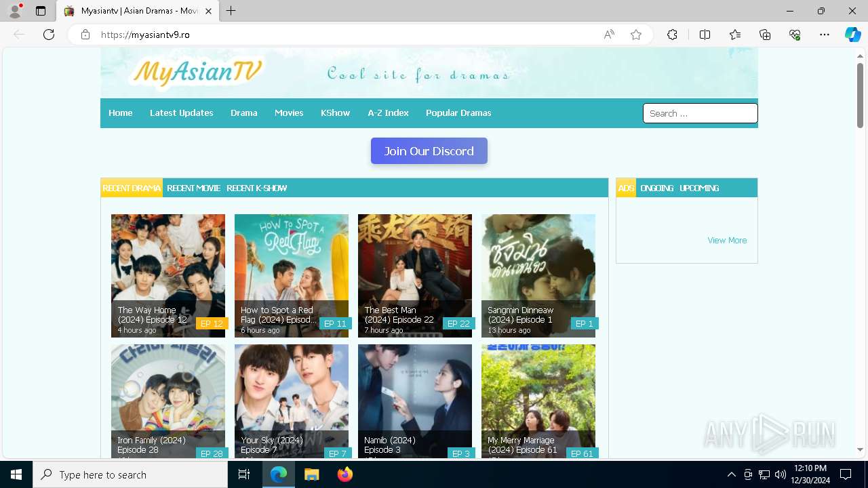
Task: Switch to the Recent Movie tab
Action: coord(194,188)
